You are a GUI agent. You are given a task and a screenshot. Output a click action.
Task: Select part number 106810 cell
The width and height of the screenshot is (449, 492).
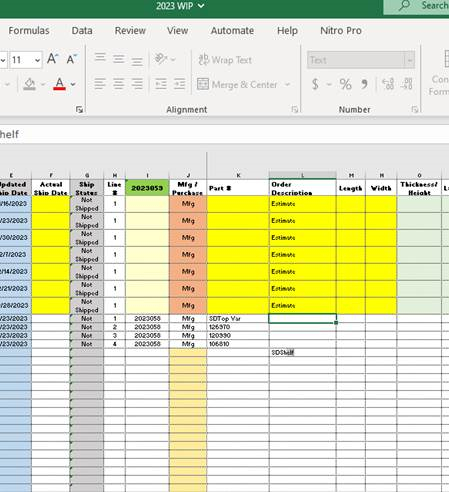click(238, 344)
